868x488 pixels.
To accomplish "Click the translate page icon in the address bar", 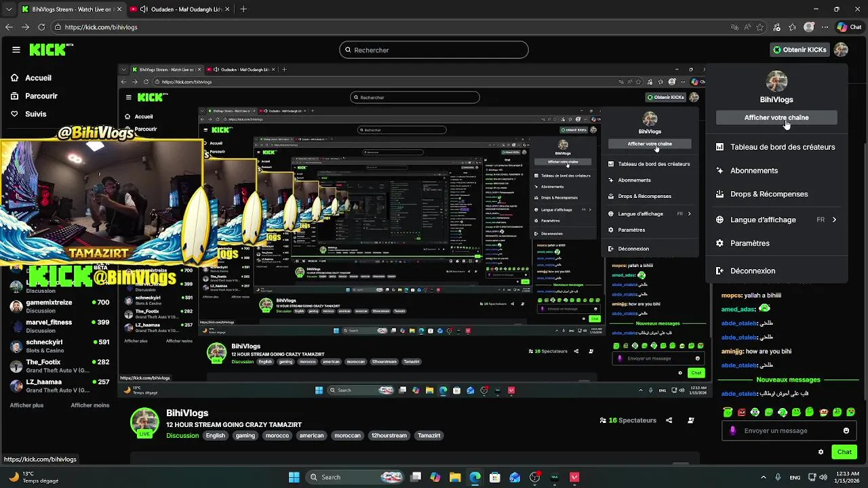I will pos(734,27).
